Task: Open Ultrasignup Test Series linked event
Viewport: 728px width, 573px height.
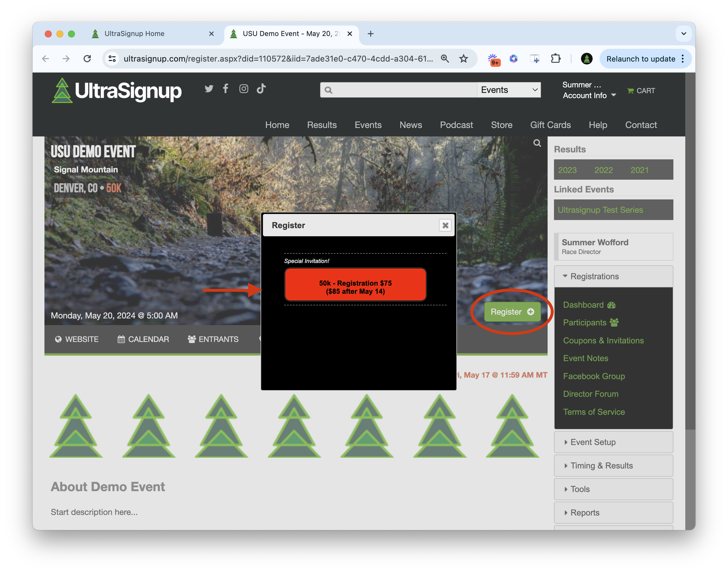Action: pos(600,210)
